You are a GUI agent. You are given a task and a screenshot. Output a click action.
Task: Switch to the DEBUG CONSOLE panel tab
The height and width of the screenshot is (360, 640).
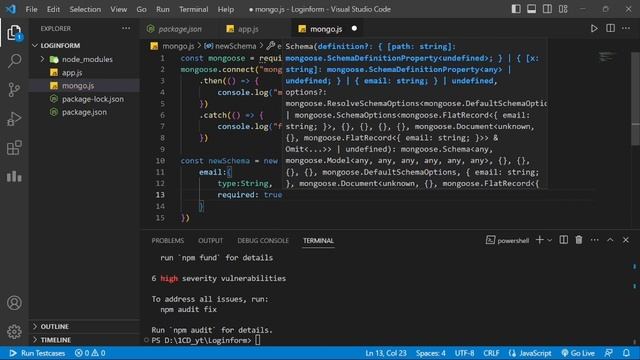click(x=263, y=240)
